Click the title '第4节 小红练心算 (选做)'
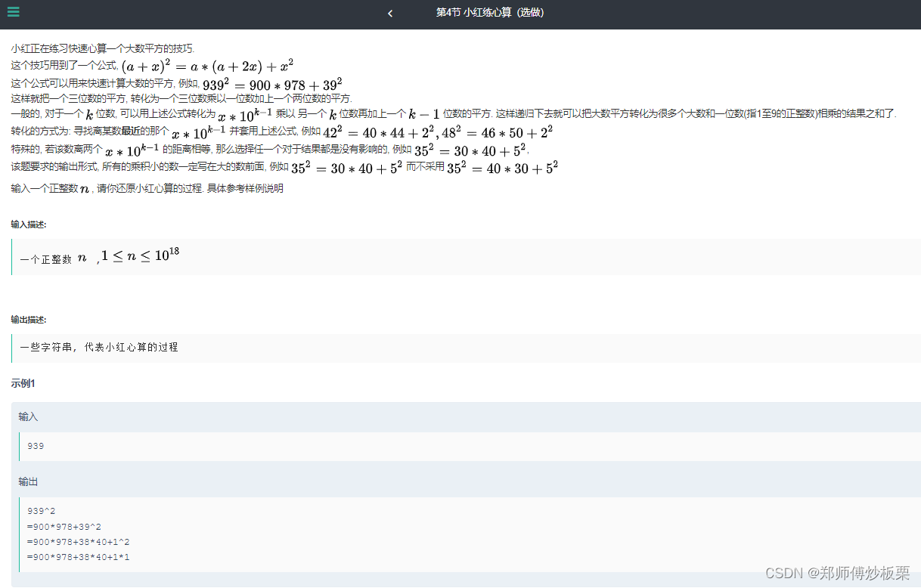 point(490,13)
